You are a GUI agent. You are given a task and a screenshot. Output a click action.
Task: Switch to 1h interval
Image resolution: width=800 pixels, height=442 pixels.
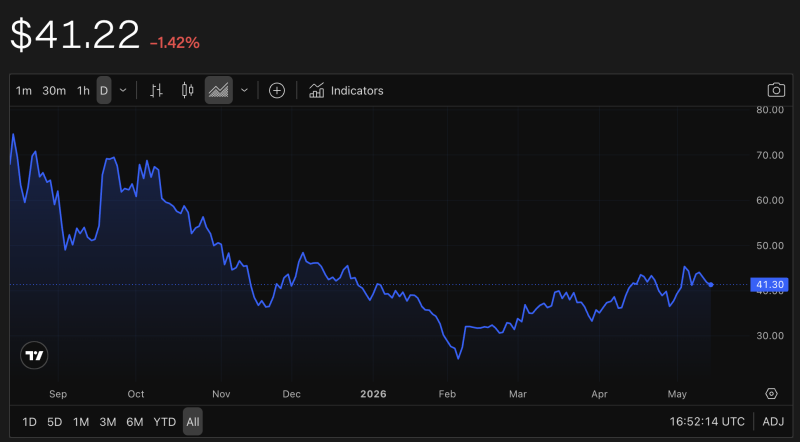tap(83, 91)
